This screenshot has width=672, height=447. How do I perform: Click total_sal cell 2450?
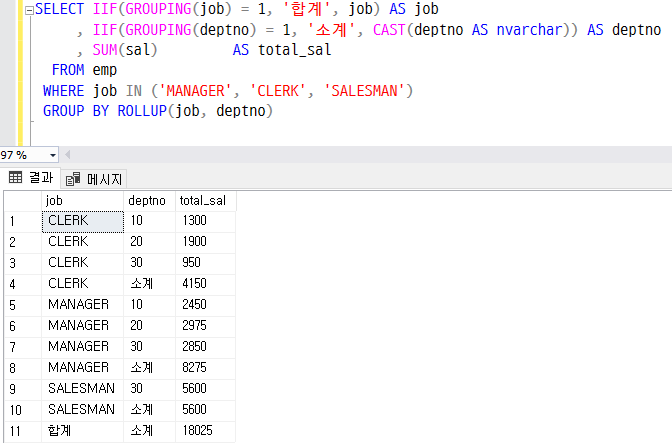[x=205, y=305]
